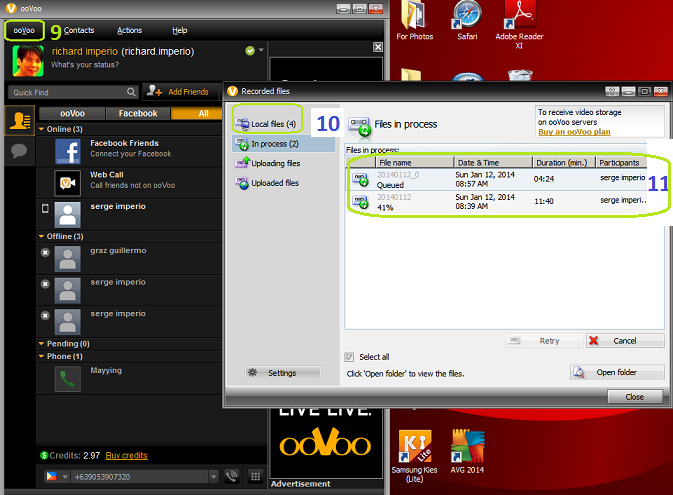Click the 04:24 duration cell
The width and height of the screenshot is (673, 495).
click(544, 179)
